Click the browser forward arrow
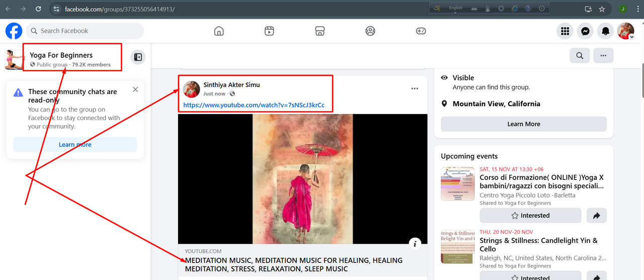This screenshot has height=280, width=644. coord(23,9)
